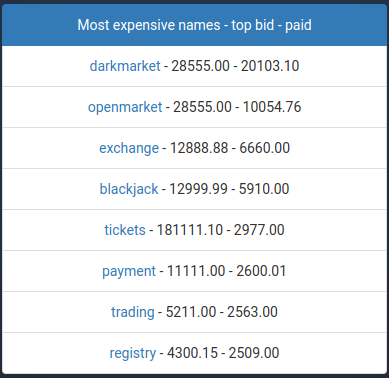Open the darkmarket name link
The height and width of the screenshot is (378, 389).
(x=125, y=66)
